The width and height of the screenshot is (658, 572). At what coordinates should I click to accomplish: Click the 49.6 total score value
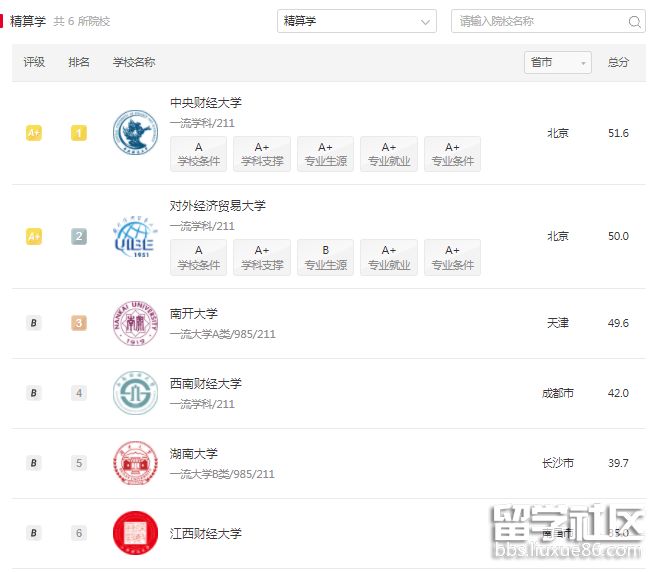tap(618, 323)
